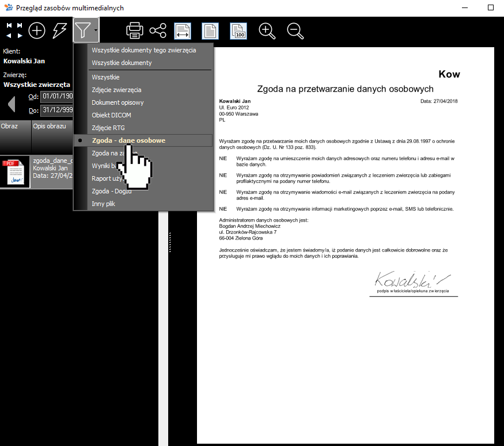The width and height of the screenshot is (504, 446).
Task: Choose 'Inny plik' menu entry
Action: pos(143,204)
